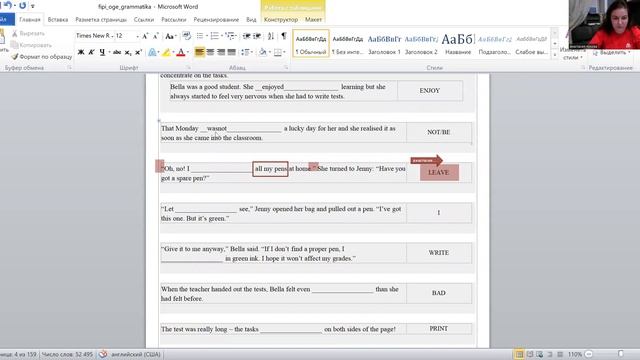Decrease paragraph indent
Screen dimensions: 640x360
click(247, 36)
